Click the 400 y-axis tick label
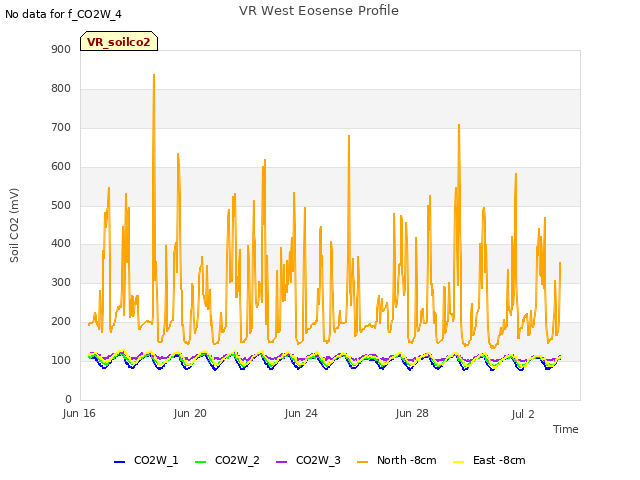 tap(61, 244)
